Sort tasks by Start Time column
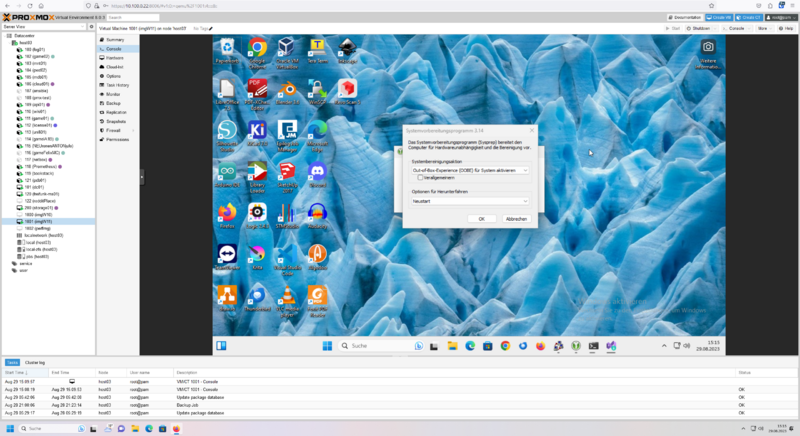 tap(24, 373)
